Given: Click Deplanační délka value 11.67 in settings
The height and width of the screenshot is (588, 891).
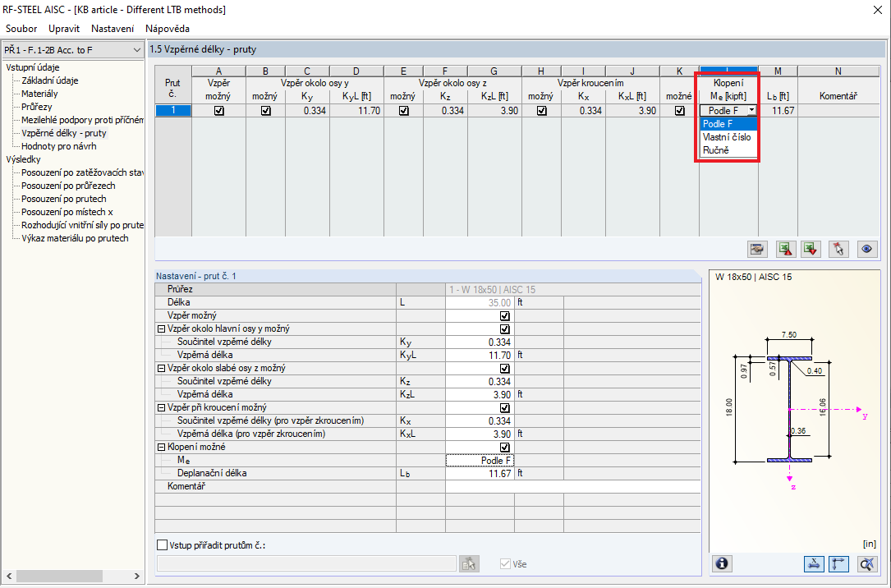Looking at the screenshot, I should click(x=480, y=473).
